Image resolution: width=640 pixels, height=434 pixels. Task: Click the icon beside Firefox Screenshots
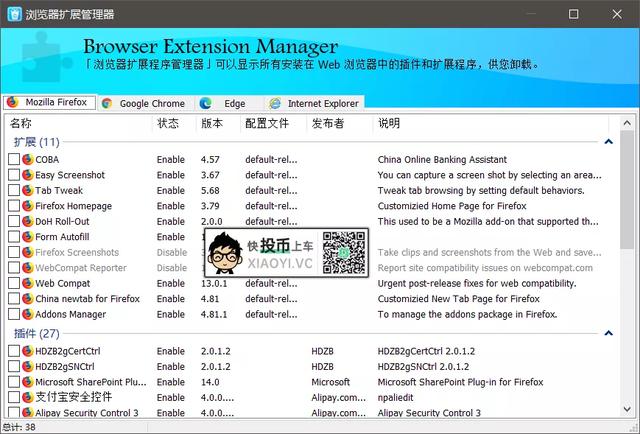pyautogui.click(x=28, y=252)
